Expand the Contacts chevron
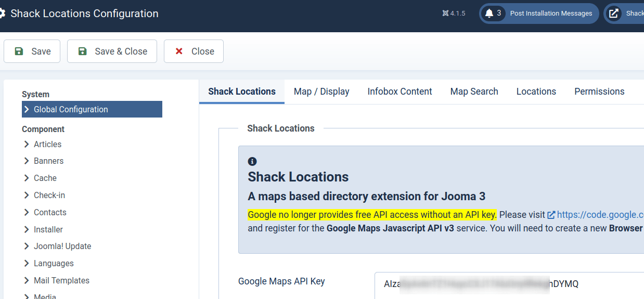This screenshot has width=644, height=299. (x=27, y=212)
